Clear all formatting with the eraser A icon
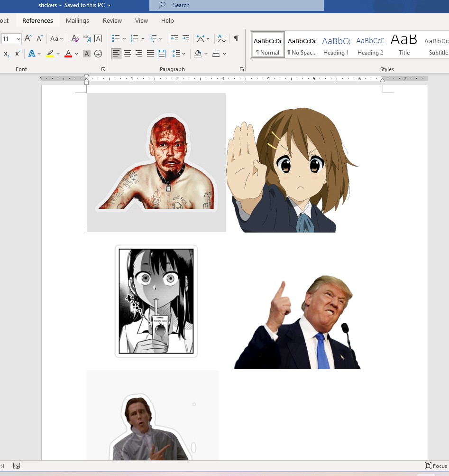 75,38
